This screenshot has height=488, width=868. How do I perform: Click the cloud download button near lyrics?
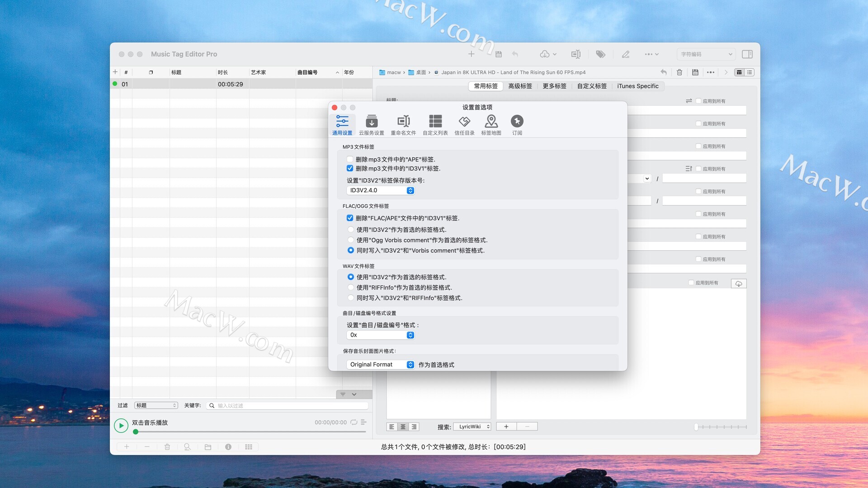coord(739,284)
